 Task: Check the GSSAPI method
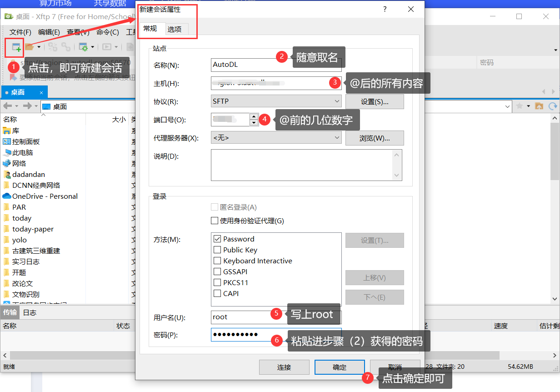217,271
